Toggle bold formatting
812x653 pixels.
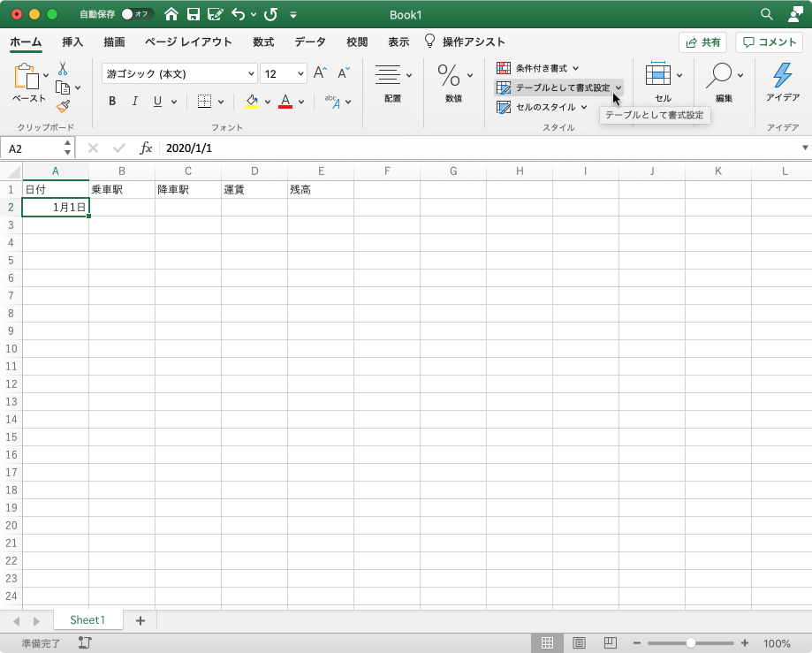[112, 102]
